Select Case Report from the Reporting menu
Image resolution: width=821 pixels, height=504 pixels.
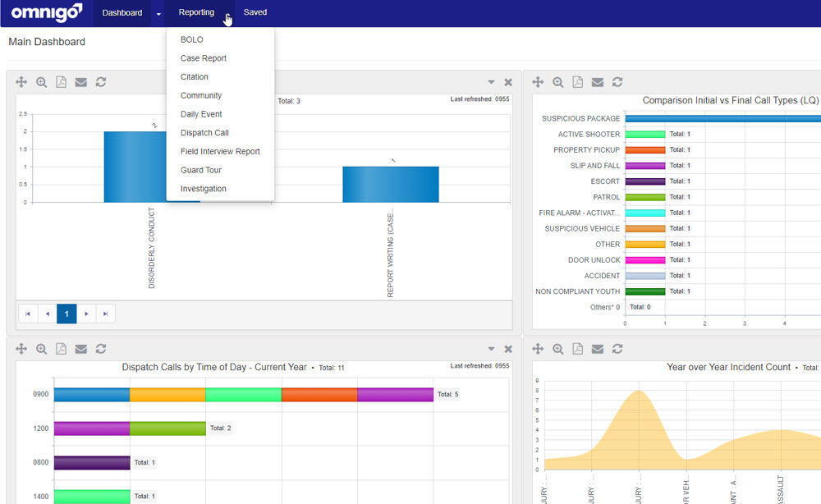tap(202, 57)
